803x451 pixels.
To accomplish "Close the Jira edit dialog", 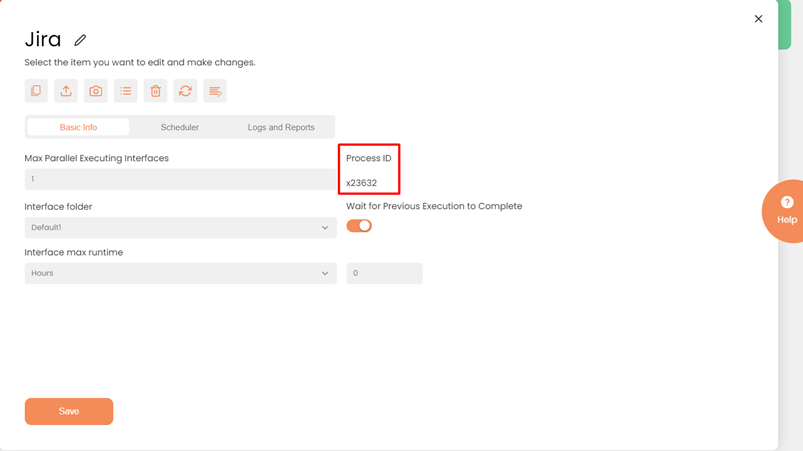I will coord(758,19).
